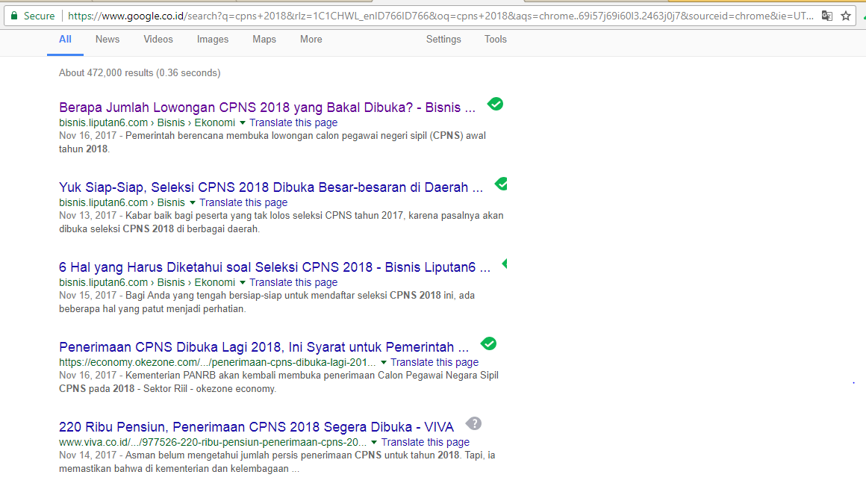The height and width of the screenshot is (504, 866).
Task: Open 6 Hal yang Harus Diketahui result
Action: (275, 267)
